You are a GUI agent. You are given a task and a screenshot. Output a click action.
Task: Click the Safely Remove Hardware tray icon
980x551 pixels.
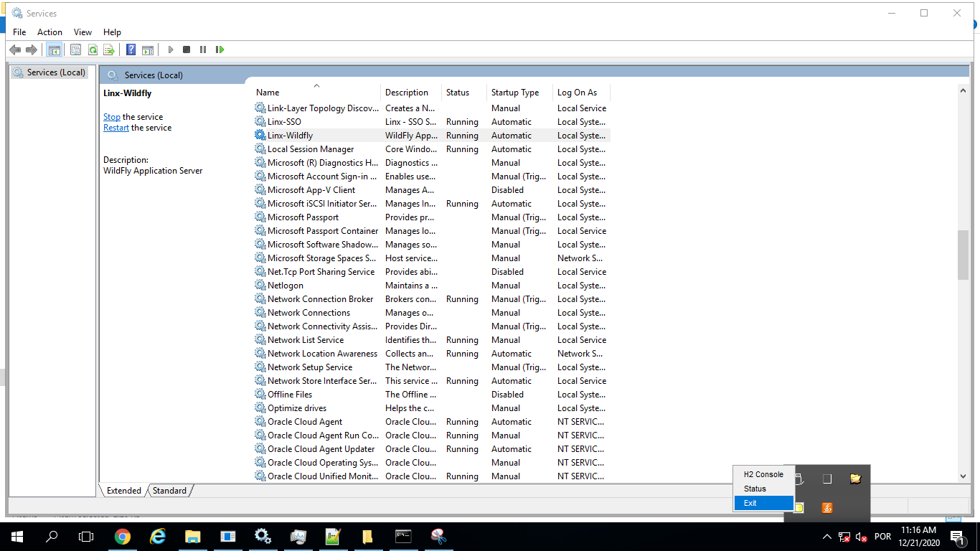(x=798, y=479)
